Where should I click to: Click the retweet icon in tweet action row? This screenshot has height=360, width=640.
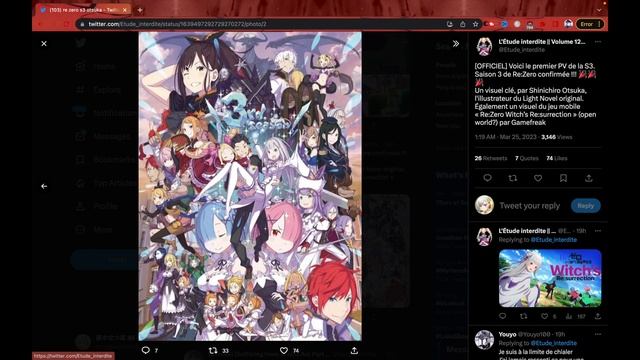pos(513,178)
